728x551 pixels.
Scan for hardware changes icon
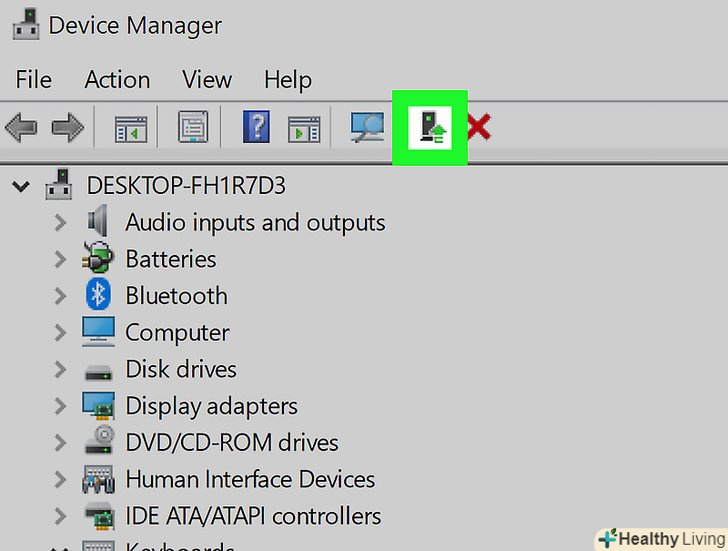tap(367, 127)
